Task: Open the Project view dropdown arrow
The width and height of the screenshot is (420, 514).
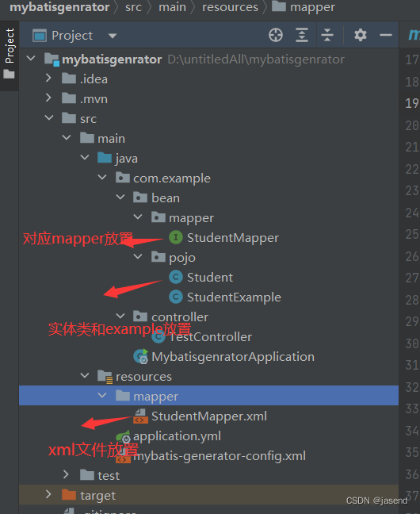Action: (113, 36)
